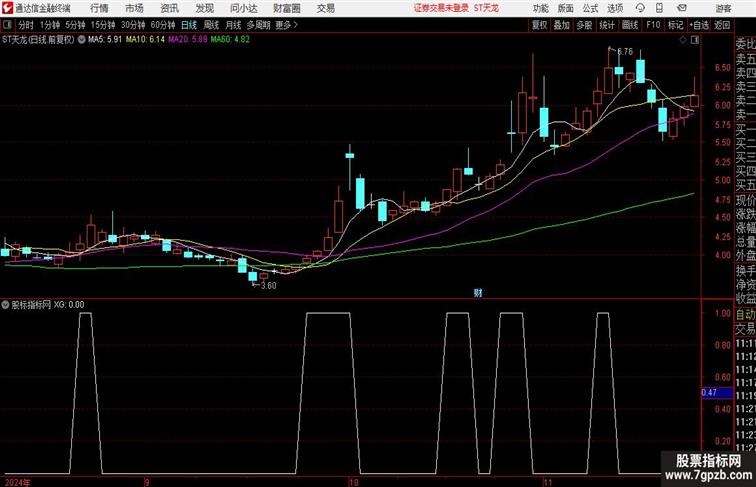Image resolution: width=756 pixels, height=487 pixels.
Task: Select the 月线 monthly chart tab
Action: click(x=233, y=25)
